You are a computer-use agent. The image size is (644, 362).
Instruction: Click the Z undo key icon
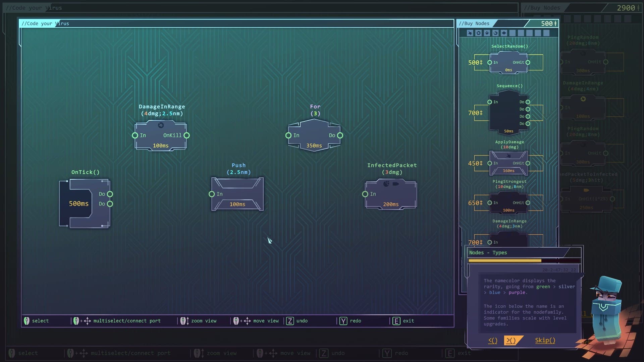290,321
